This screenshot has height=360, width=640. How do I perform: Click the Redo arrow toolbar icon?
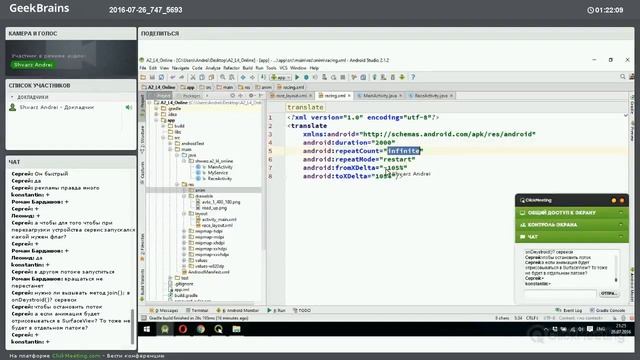click(x=182, y=77)
